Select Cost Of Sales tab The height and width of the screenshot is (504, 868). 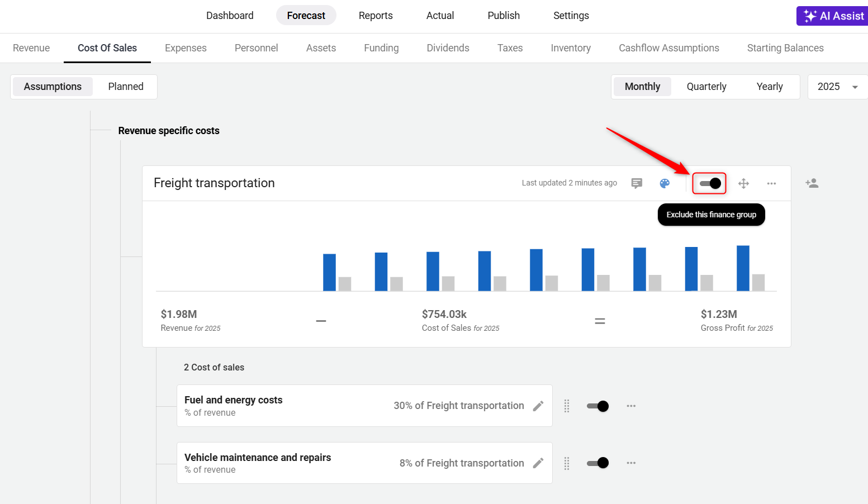107,48
